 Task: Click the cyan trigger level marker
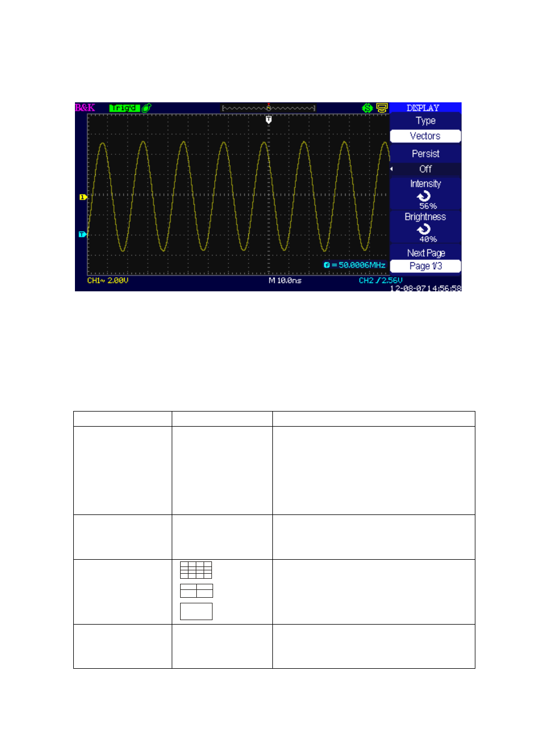tap(82, 234)
